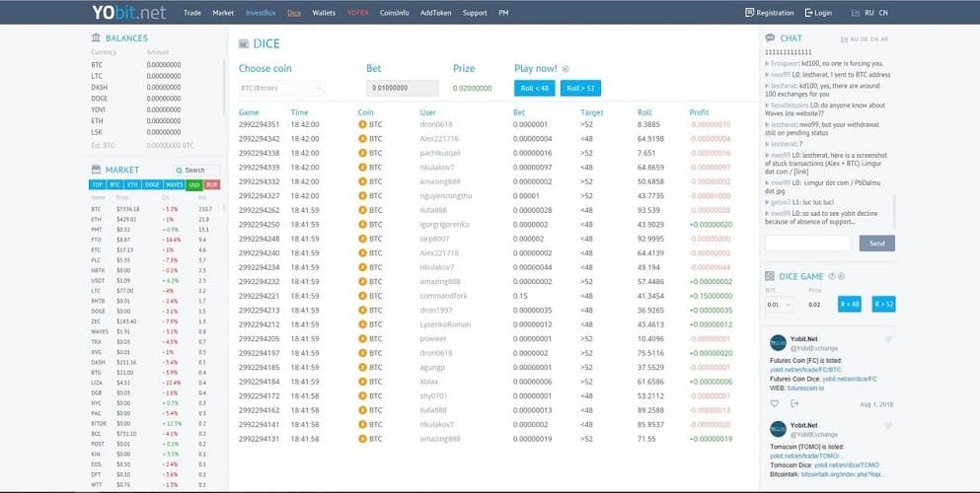980x493 pixels.
Task: Click the Profit column header
Action: 699,112
